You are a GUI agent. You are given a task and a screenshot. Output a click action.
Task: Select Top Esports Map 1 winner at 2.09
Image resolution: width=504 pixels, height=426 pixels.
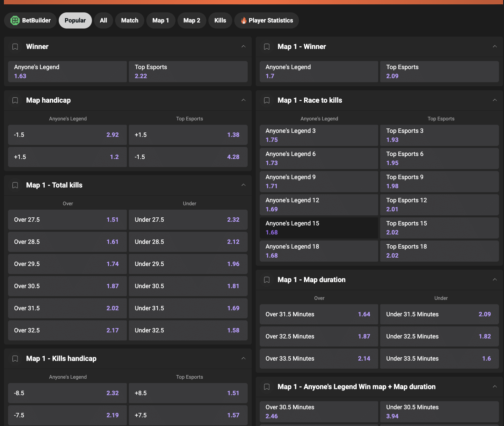440,71
